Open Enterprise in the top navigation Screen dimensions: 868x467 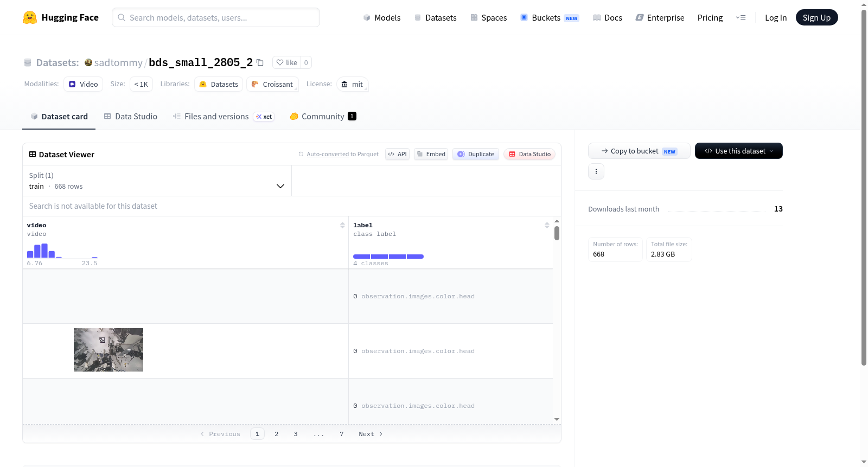(x=660, y=17)
